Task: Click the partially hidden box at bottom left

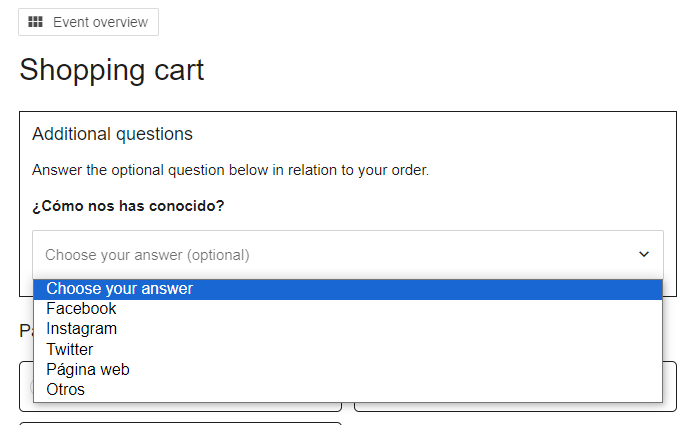Action: (x=26, y=395)
